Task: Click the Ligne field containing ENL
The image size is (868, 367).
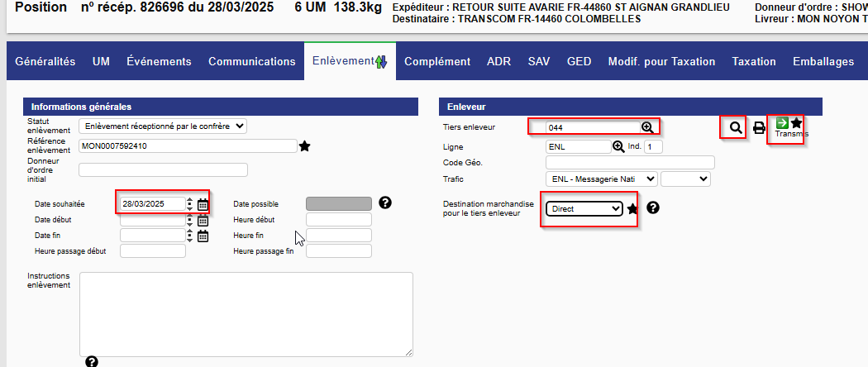Action: coord(578,146)
